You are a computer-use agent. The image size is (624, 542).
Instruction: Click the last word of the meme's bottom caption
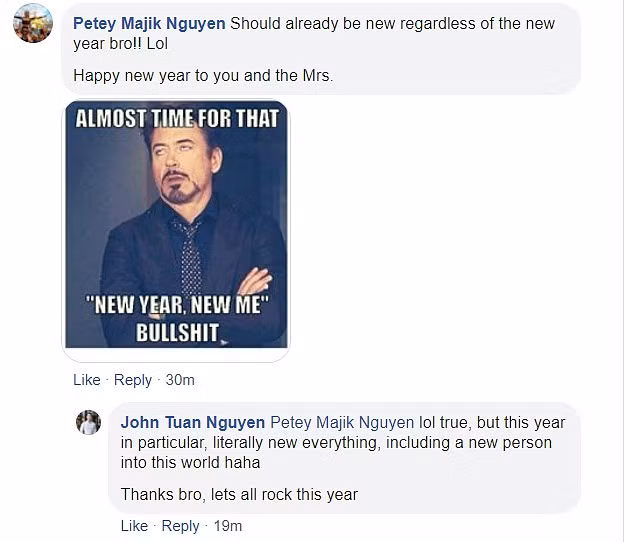pos(177,333)
